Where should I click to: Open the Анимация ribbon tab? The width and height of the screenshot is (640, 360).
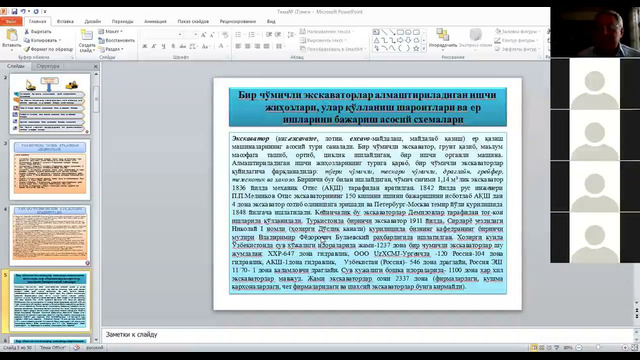155,21
